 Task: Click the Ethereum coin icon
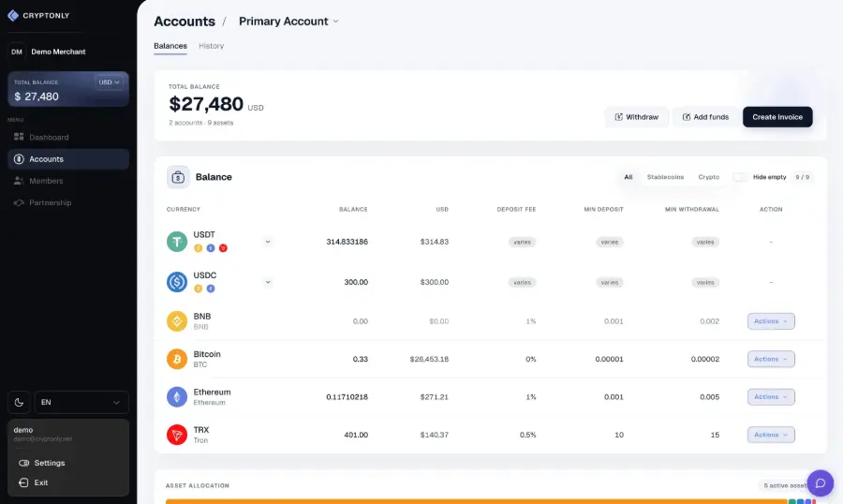177,397
